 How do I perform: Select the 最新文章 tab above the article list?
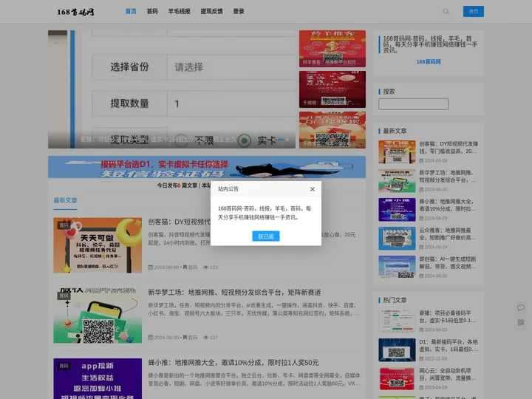[x=65, y=200]
